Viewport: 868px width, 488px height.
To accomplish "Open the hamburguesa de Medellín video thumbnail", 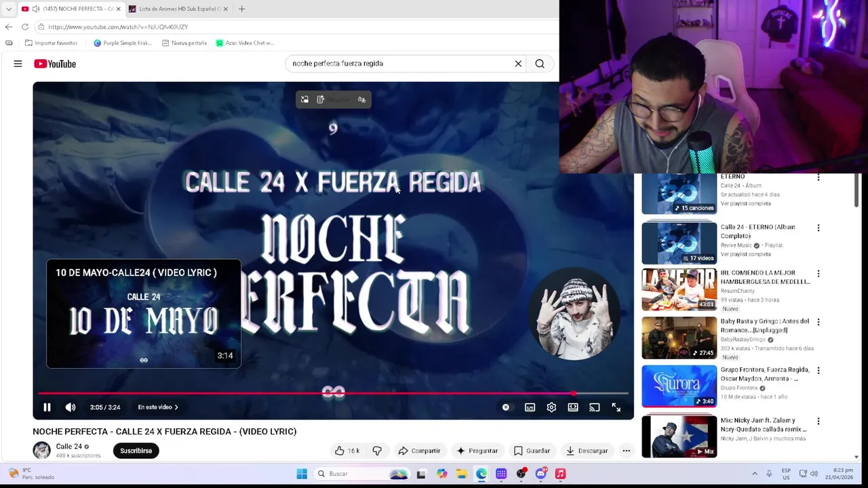I will (x=679, y=289).
